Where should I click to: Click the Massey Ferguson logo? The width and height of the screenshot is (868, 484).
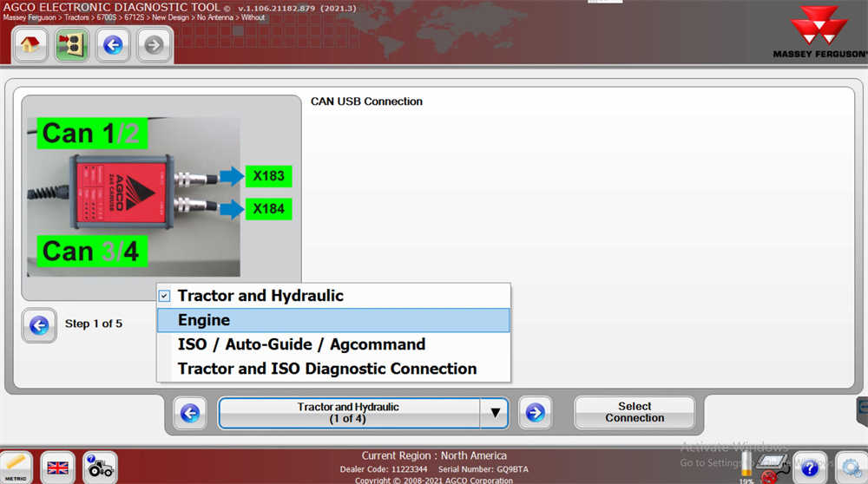click(x=820, y=32)
